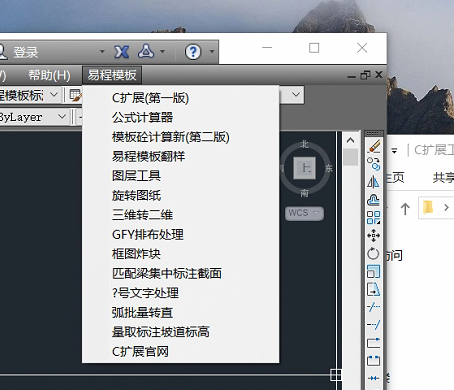454x390 pixels.
Task: Click the folder icon in Explorer address bar
Action: (428, 207)
